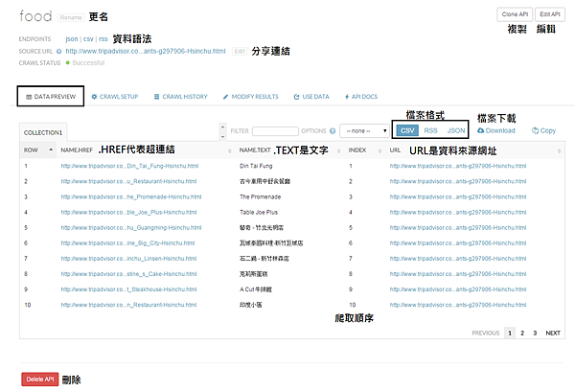Click the help icon next to OPTIONS

coord(333,131)
